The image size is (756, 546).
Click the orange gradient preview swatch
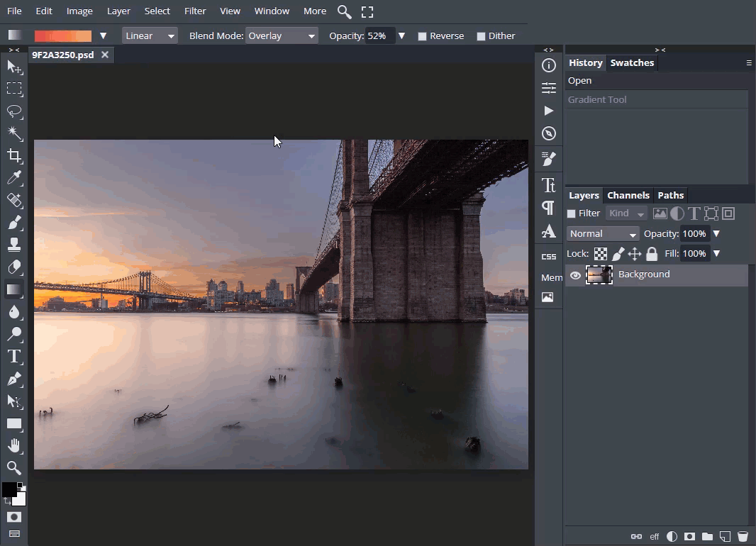[63, 35]
